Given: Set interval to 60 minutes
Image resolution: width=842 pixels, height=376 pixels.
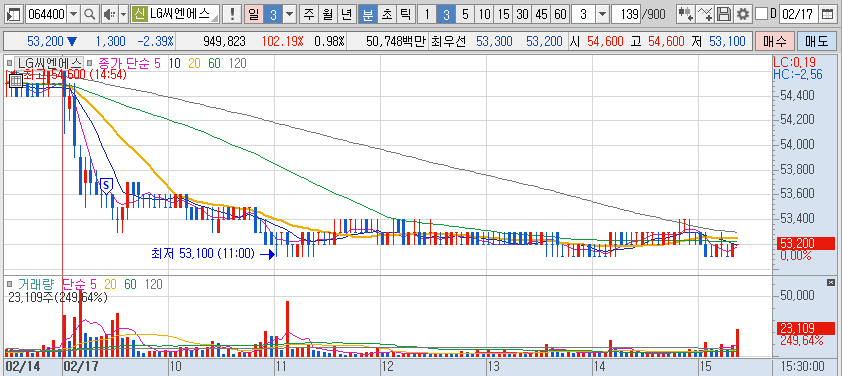Looking at the screenshot, I should tap(560, 14).
